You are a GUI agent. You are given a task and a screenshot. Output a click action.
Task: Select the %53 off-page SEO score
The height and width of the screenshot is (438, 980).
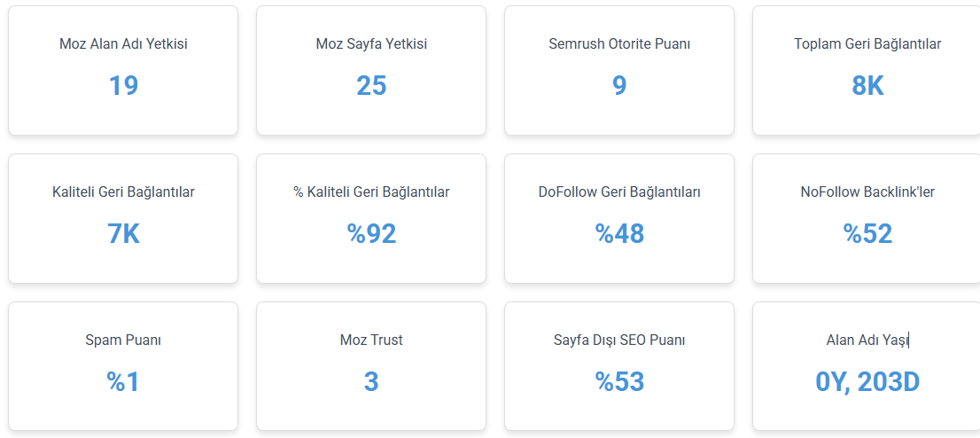[x=619, y=381]
